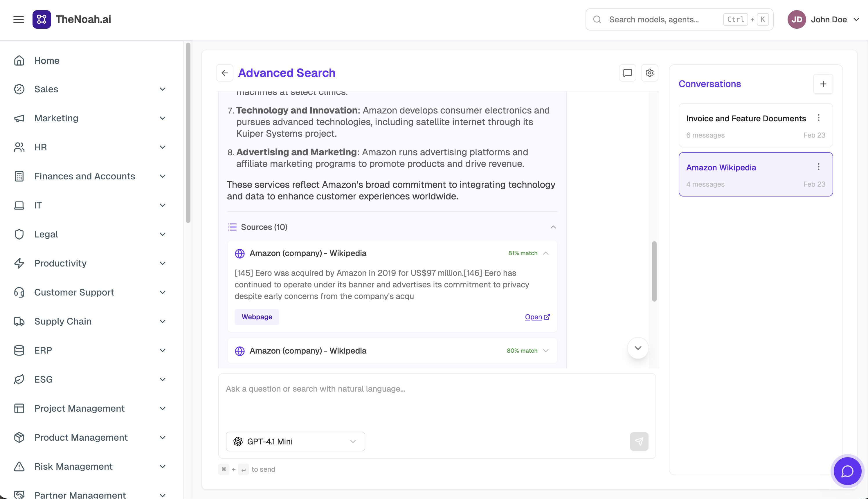868x499 pixels.
Task: Click the Sales sidebar icon
Action: tap(19, 89)
